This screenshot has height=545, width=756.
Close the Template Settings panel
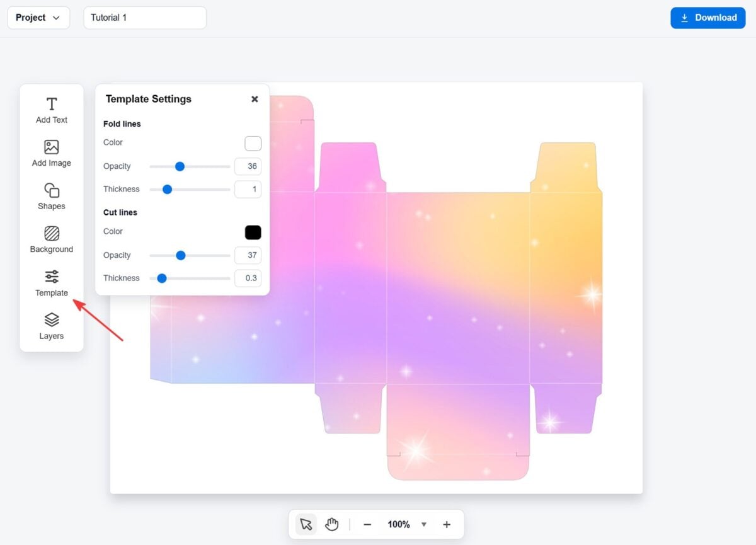point(255,99)
